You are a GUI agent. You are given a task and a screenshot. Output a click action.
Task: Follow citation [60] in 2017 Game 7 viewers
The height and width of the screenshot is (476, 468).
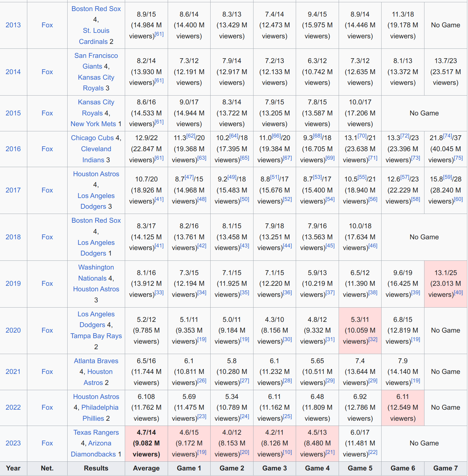click(458, 199)
